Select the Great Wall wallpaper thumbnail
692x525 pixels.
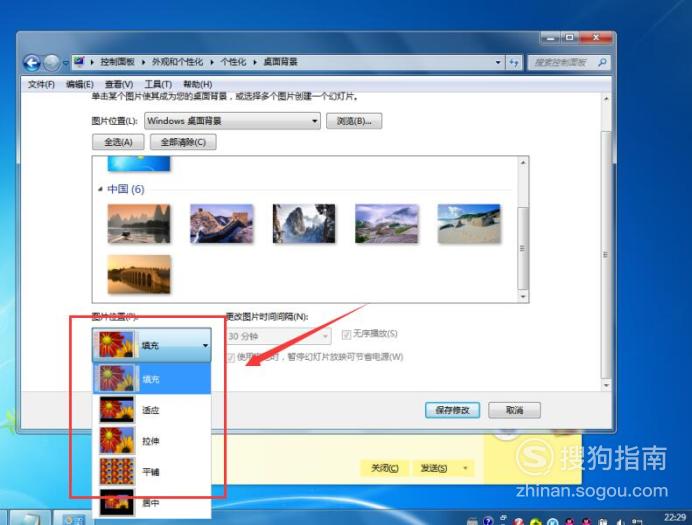pos(222,224)
